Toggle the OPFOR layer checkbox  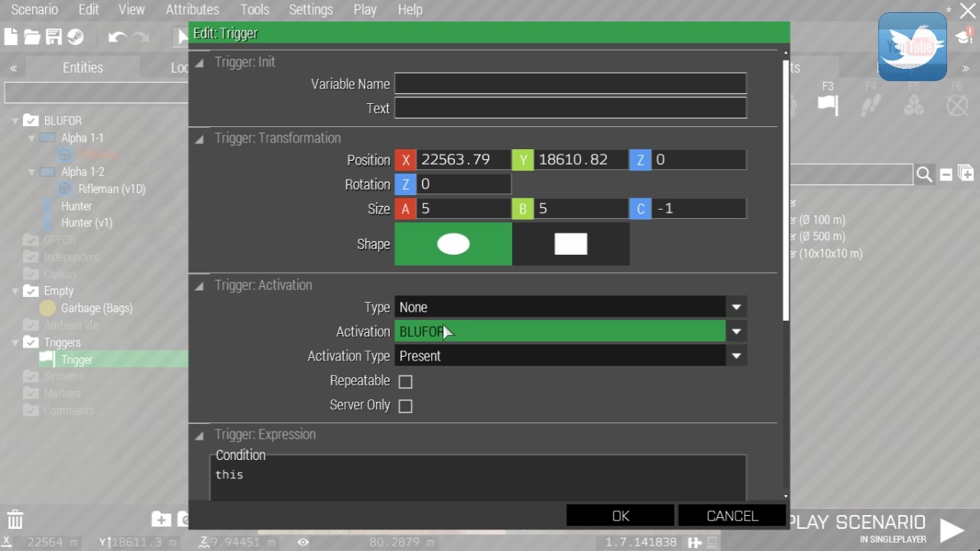pos(31,240)
